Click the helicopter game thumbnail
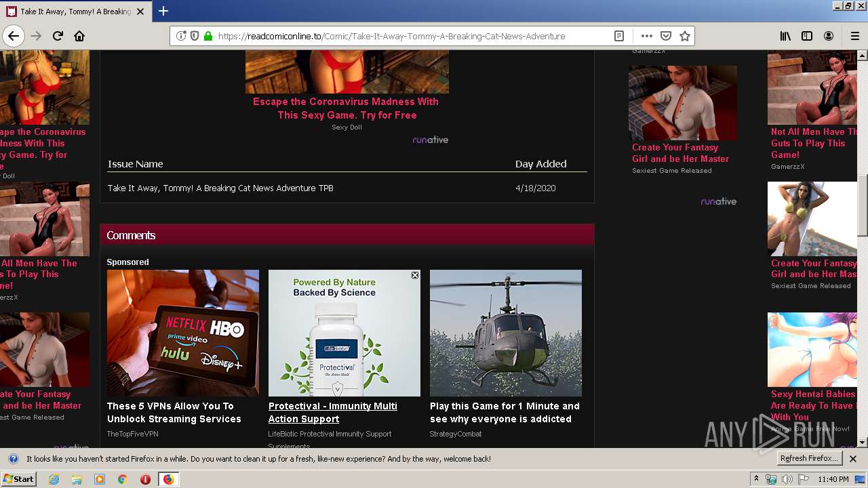This screenshot has width=868, height=488. pyautogui.click(x=506, y=333)
